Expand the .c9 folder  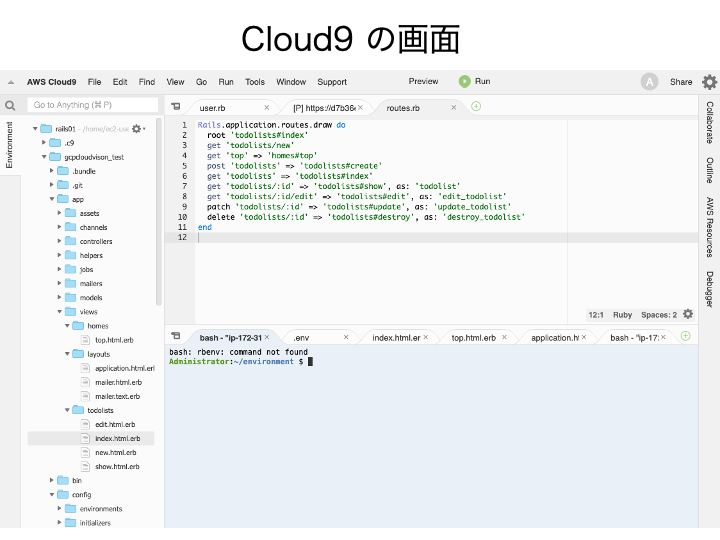44,143
